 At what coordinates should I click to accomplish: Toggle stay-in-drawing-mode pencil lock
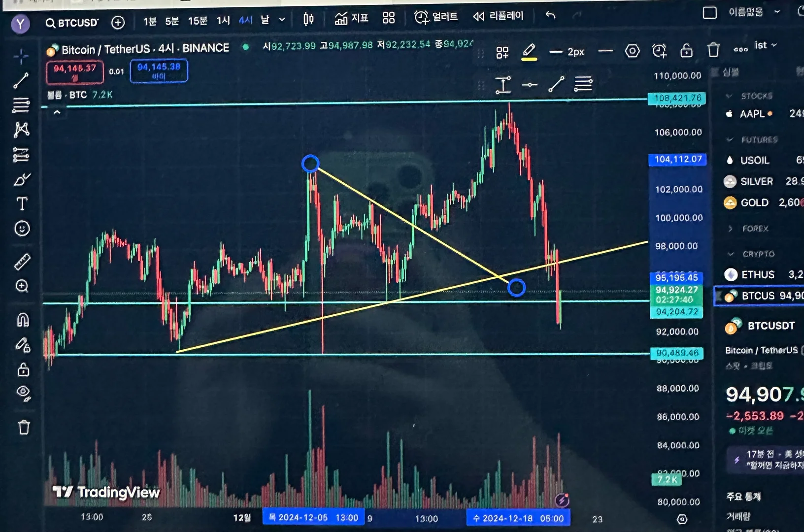(23, 345)
